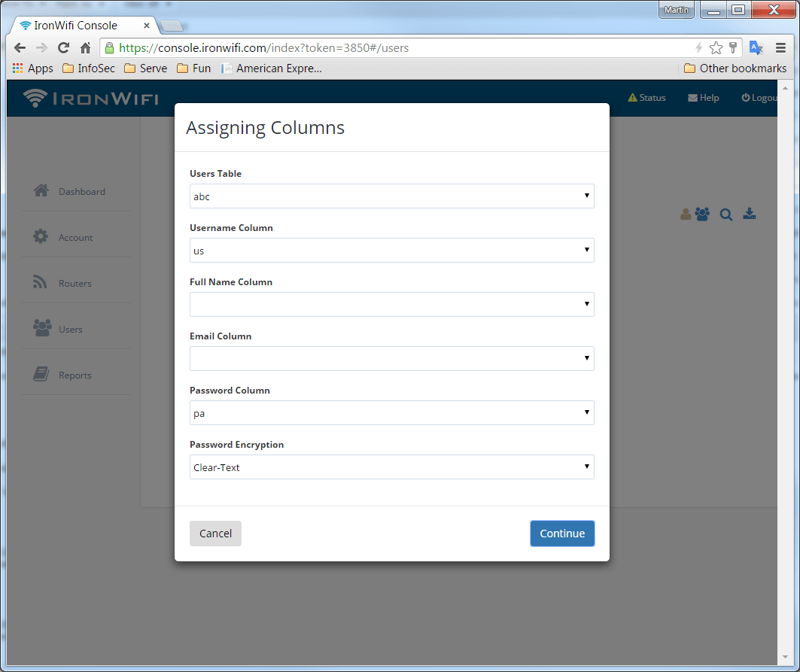Click the Account gear icon in sidebar
The image size is (800, 672).
tap(41, 236)
